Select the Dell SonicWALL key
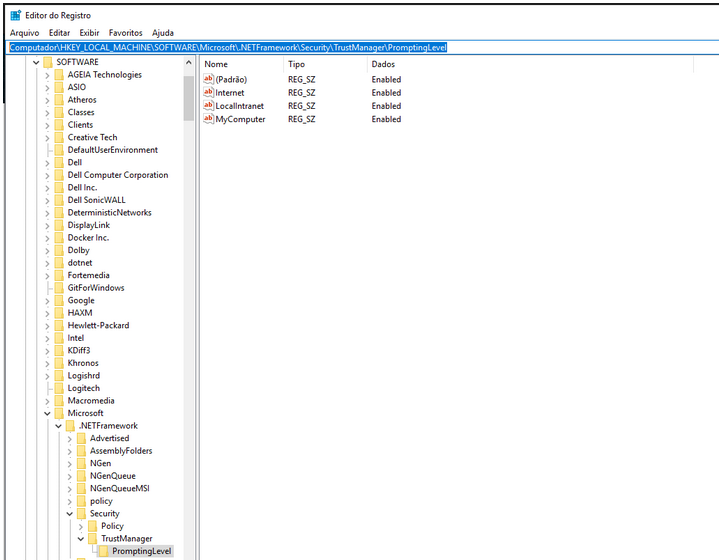The width and height of the screenshot is (722, 560). pyautogui.click(x=96, y=200)
